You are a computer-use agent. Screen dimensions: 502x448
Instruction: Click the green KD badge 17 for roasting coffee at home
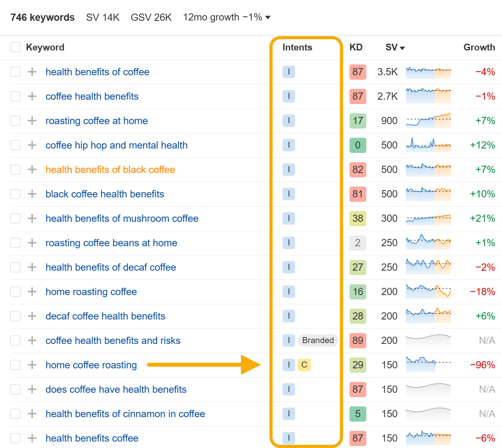(x=357, y=121)
